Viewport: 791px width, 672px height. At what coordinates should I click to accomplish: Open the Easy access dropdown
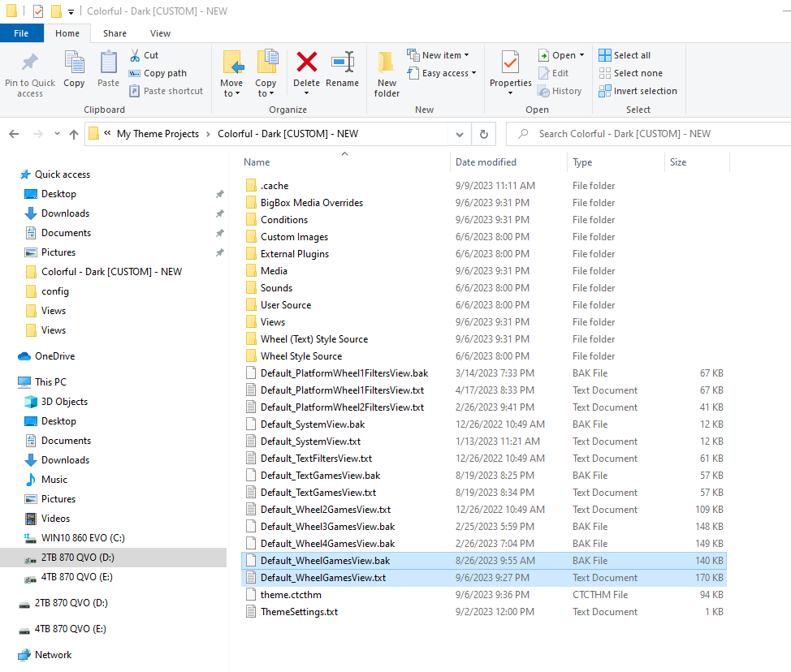click(x=442, y=73)
